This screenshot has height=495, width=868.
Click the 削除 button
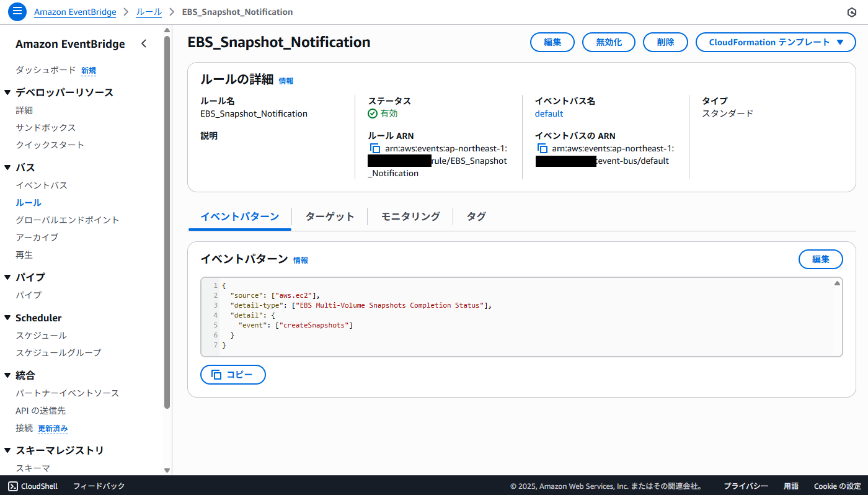click(x=665, y=42)
